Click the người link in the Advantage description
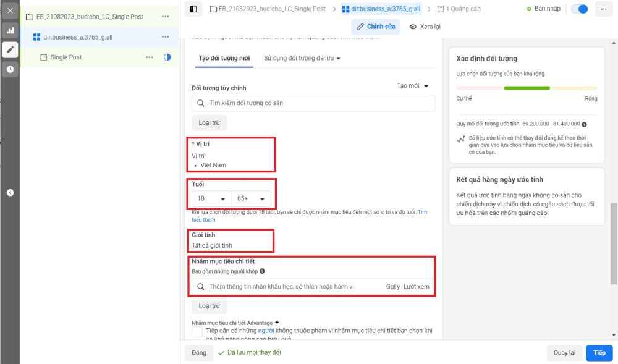 point(266,331)
